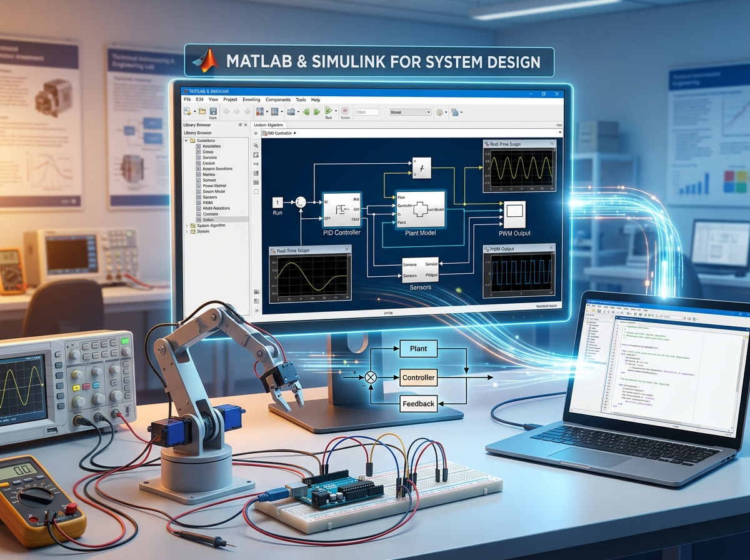Click the gray undo back arrow
Screen dimensions: 750x560
click(x=226, y=112)
